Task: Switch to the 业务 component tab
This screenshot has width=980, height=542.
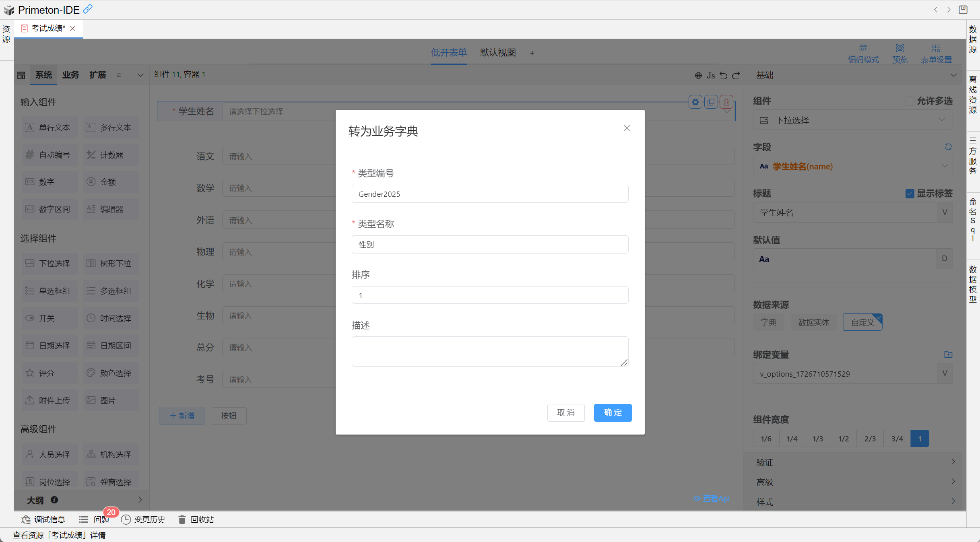Action: (70, 75)
